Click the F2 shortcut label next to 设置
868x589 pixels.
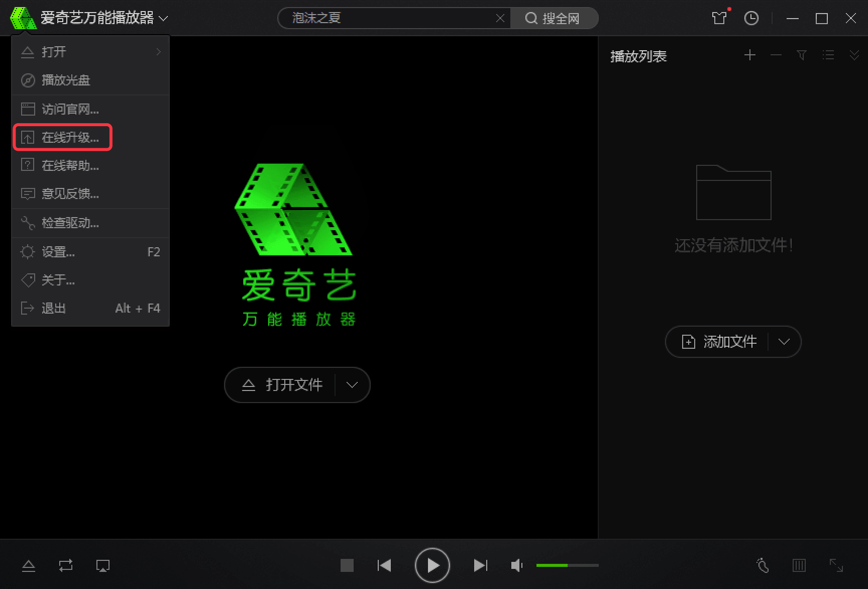[x=154, y=252]
